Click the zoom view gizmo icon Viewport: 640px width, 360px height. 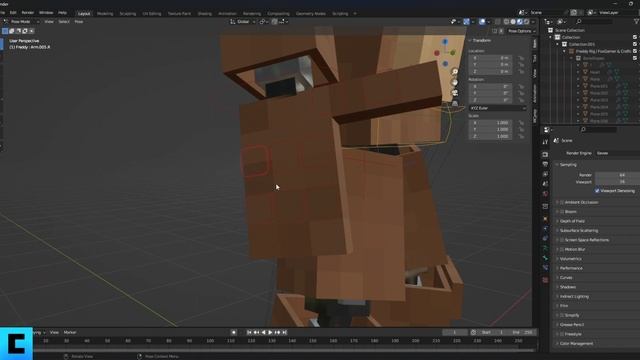455,72
